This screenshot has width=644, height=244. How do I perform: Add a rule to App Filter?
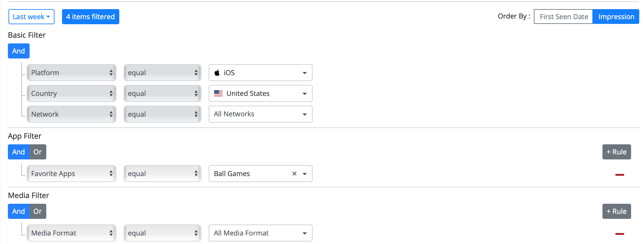tap(617, 152)
